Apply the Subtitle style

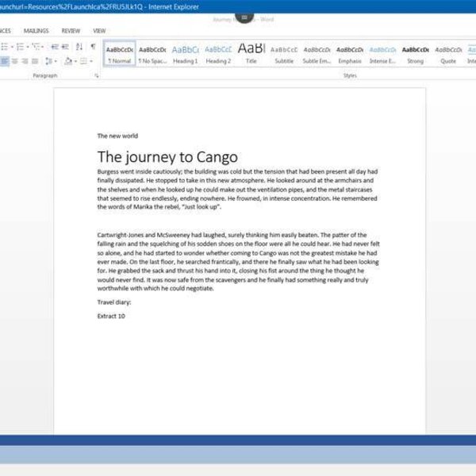(x=284, y=54)
